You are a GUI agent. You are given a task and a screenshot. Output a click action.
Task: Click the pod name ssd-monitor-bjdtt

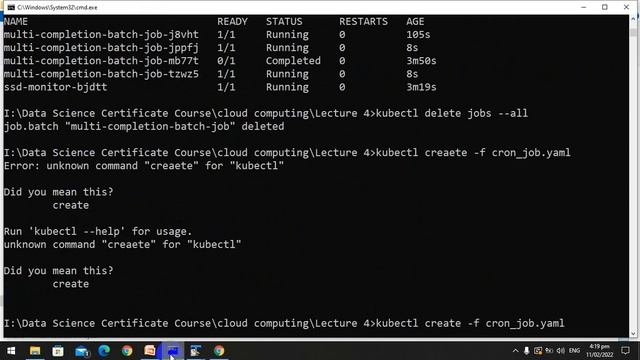click(56, 87)
